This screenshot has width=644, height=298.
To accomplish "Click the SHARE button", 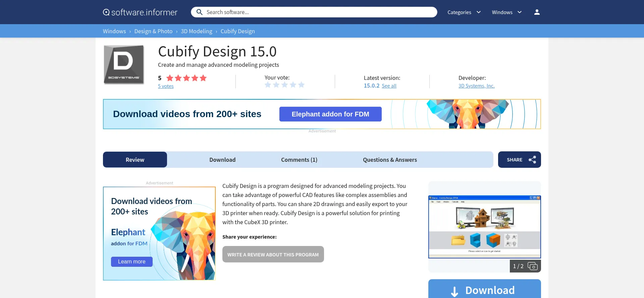I will pyautogui.click(x=519, y=160).
